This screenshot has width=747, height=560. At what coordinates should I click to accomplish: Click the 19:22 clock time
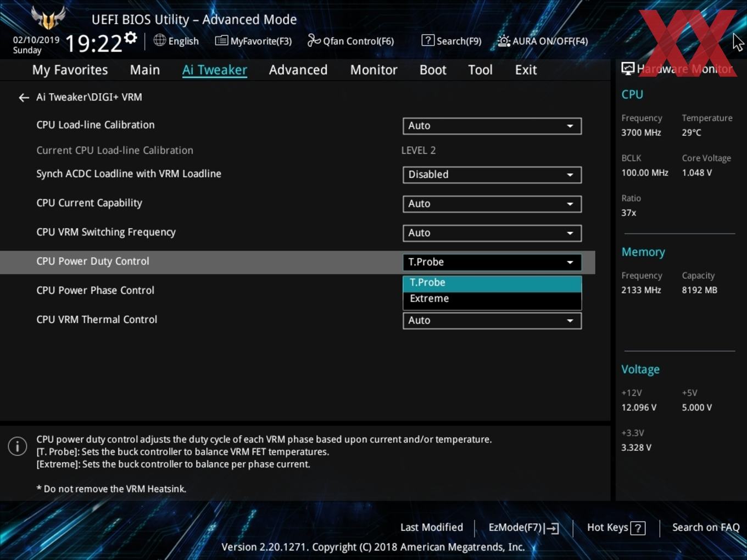94,43
